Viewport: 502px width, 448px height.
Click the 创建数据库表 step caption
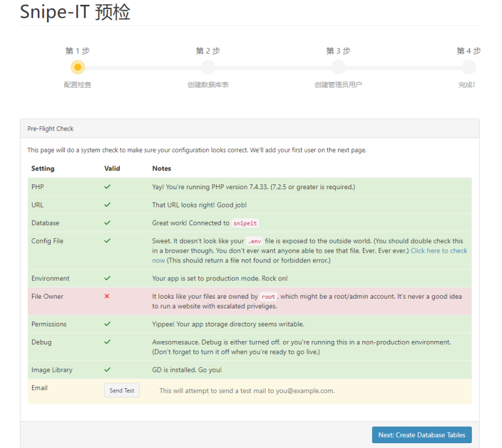pyautogui.click(x=208, y=85)
